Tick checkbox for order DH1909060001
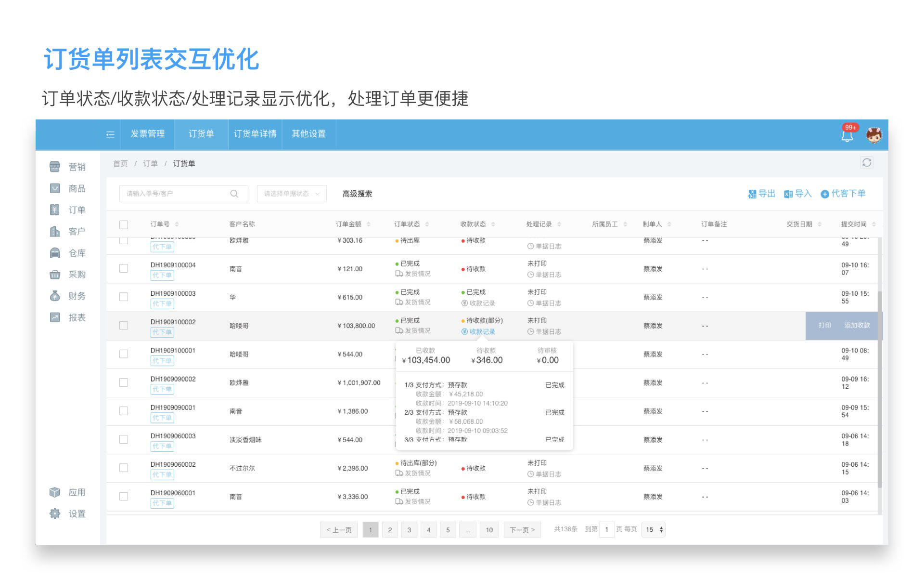 [x=124, y=497]
